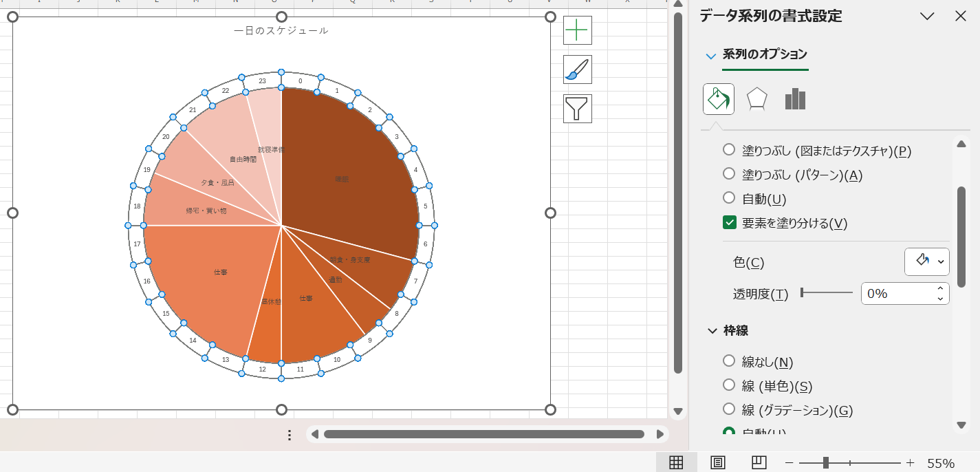Click the Chart Elements plus icon
The width and height of the screenshot is (980, 472).
(x=577, y=31)
